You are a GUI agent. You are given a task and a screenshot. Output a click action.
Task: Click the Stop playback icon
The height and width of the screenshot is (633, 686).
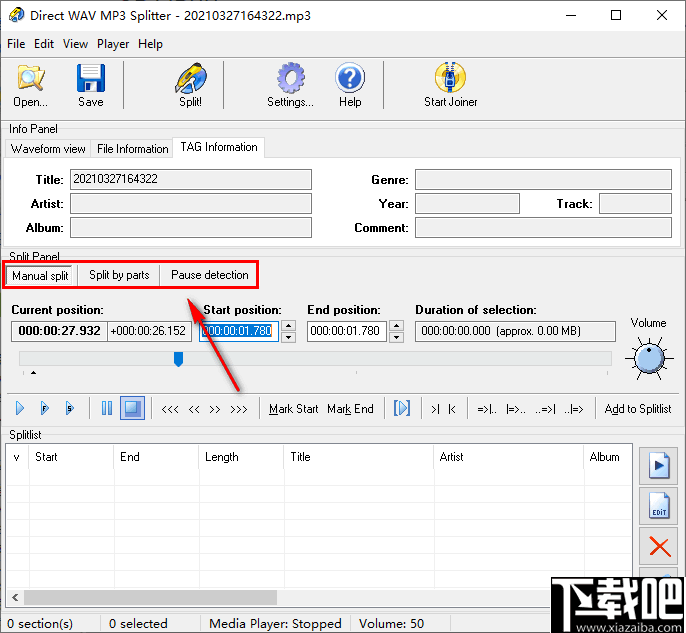(133, 408)
